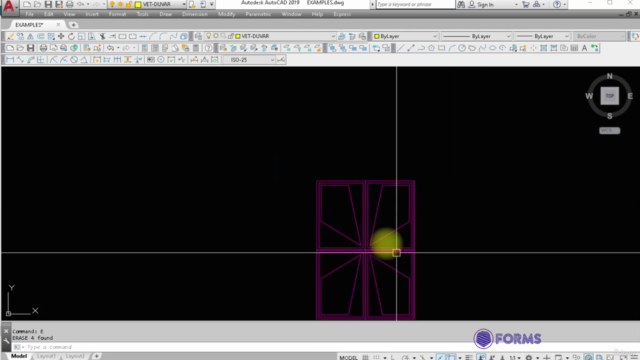Image resolution: width=640 pixels, height=360 pixels.
Task: Open Help question mark in Standard toolbar
Action: click(209, 48)
